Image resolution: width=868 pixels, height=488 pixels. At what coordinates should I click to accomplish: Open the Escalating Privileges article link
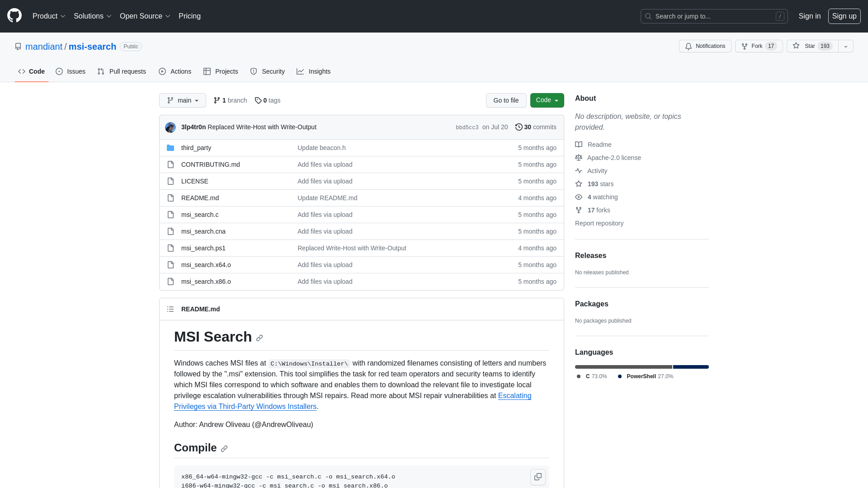click(x=353, y=401)
